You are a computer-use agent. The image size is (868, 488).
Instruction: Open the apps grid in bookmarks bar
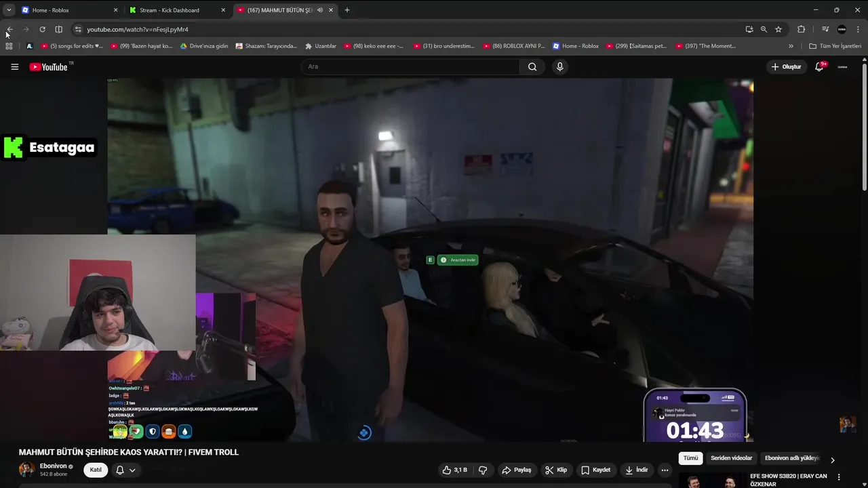tap(9, 46)
